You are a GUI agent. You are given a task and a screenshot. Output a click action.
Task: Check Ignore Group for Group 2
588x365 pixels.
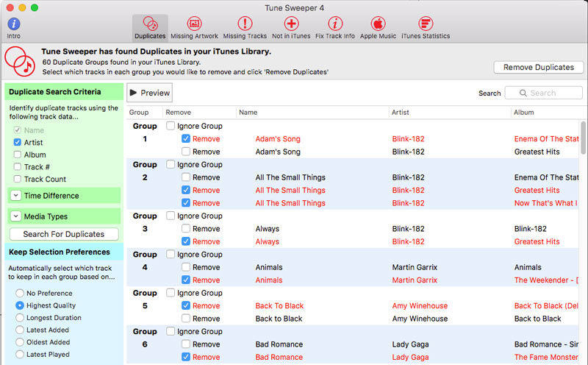[x=171, y=164]
